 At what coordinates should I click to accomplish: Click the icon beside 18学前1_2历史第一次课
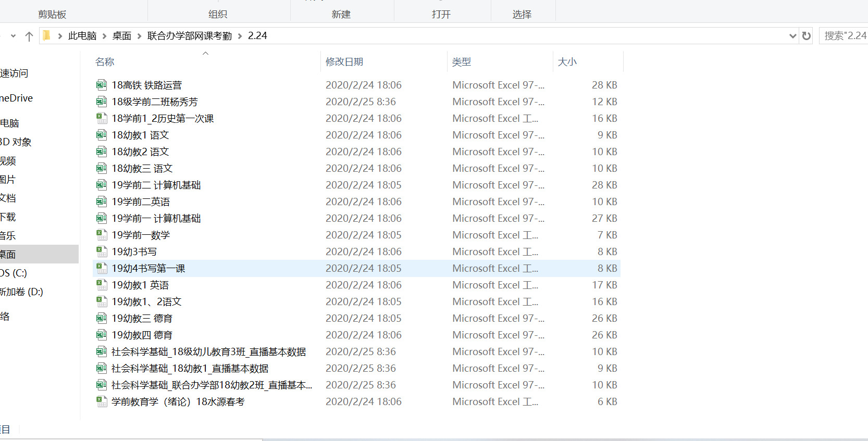pos(102,118)
